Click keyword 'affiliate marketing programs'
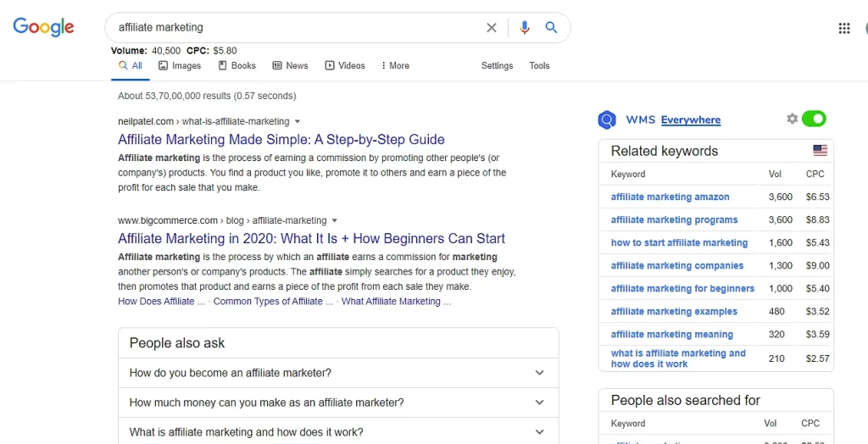868x444 pixels. 674,219
